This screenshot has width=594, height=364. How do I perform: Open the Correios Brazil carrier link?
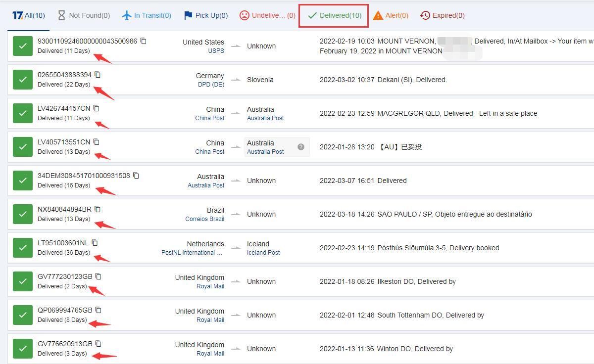click(204, 219)
